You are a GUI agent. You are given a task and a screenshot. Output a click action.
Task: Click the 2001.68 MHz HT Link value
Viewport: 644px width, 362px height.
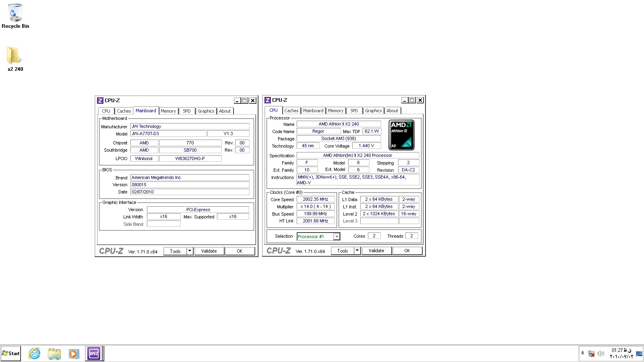[316, 221]
